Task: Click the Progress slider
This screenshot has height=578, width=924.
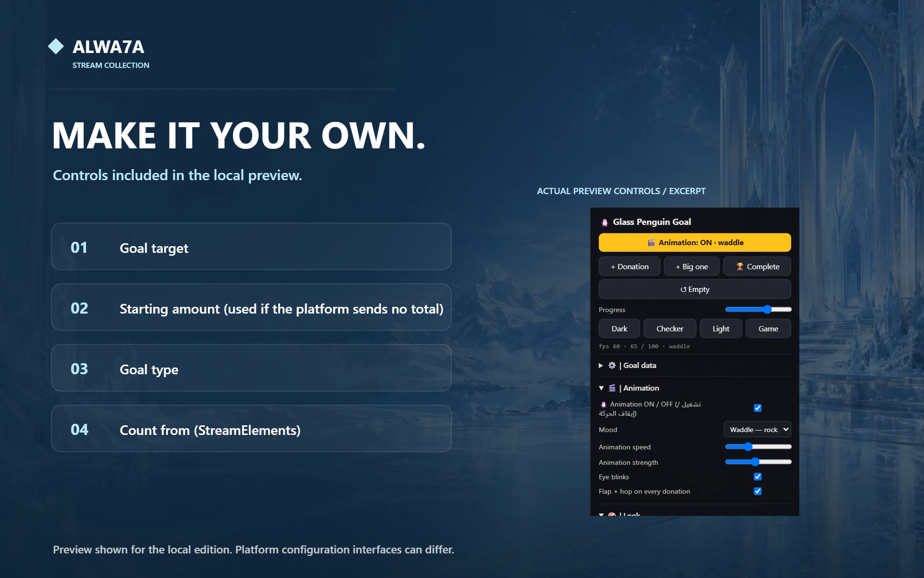Action: 758,309
